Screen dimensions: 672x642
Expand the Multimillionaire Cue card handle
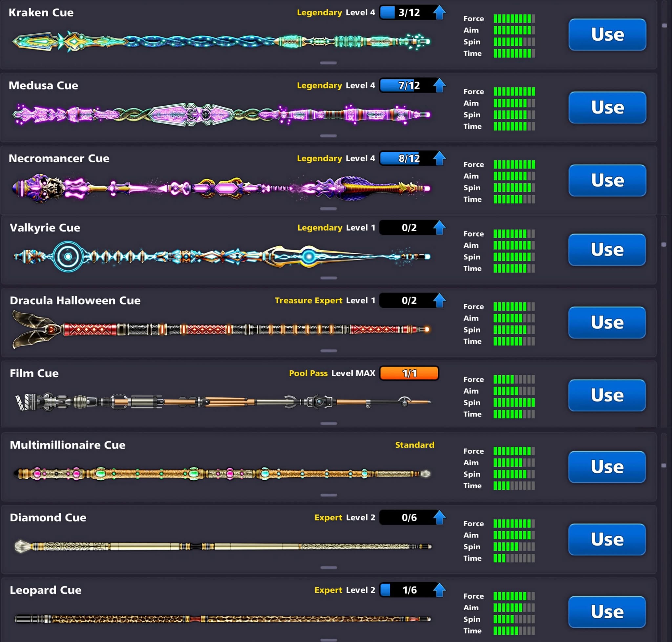click(x=328, y=495)
